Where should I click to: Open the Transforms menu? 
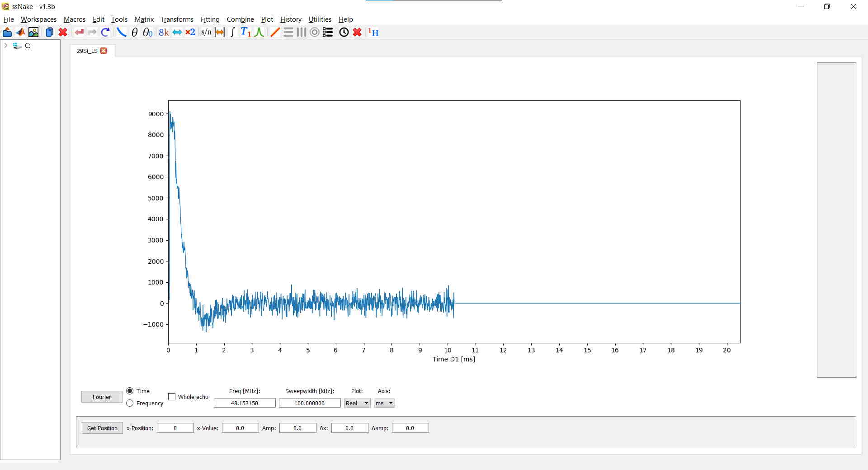pos(177,19)
